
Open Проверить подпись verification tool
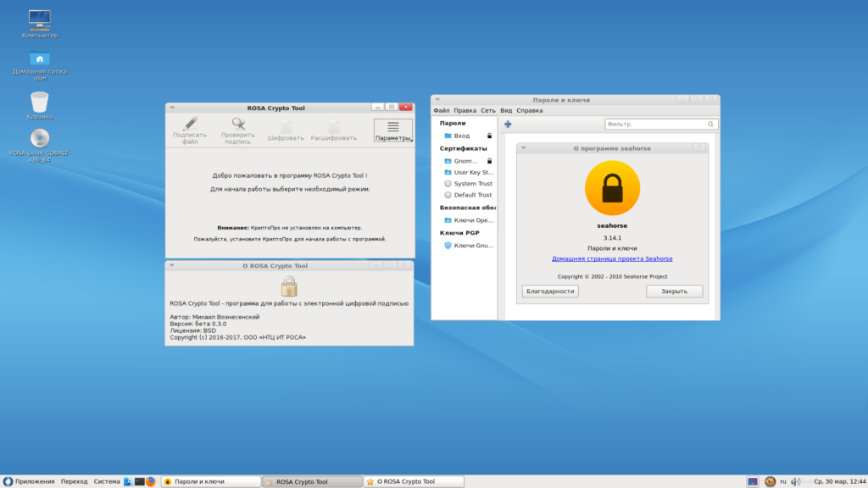[x=237, y=130]
